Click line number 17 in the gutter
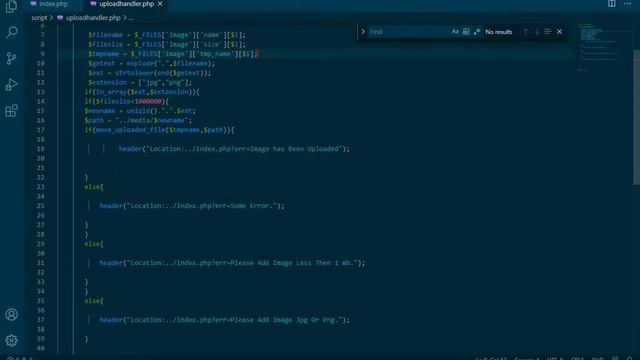640x360 pixels. (x=40, y=130)
